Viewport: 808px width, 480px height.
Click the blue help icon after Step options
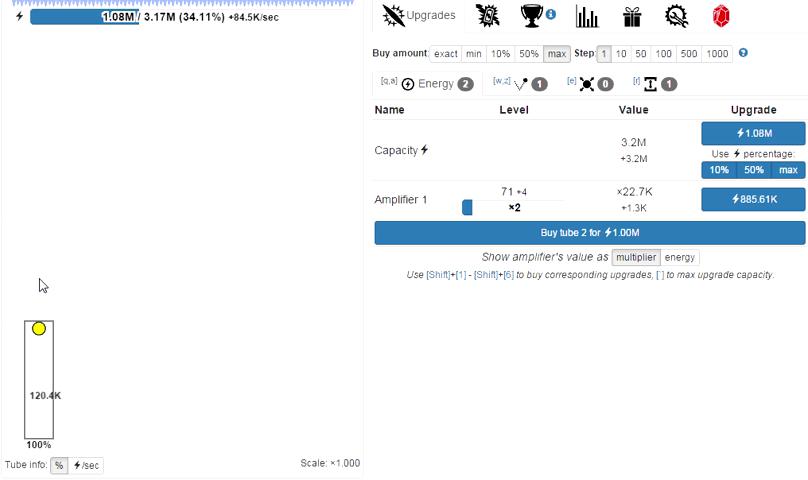pyautogui.click(x=743, y=53)
